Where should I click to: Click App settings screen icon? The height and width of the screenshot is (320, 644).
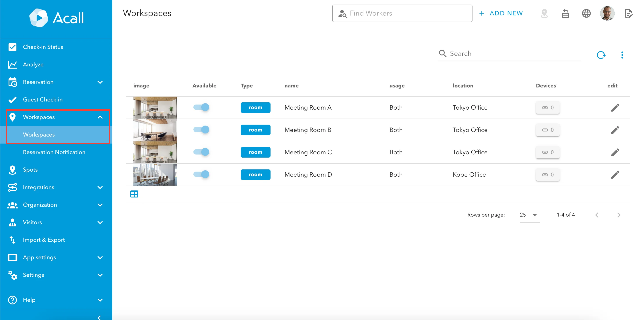coord(12,258)
